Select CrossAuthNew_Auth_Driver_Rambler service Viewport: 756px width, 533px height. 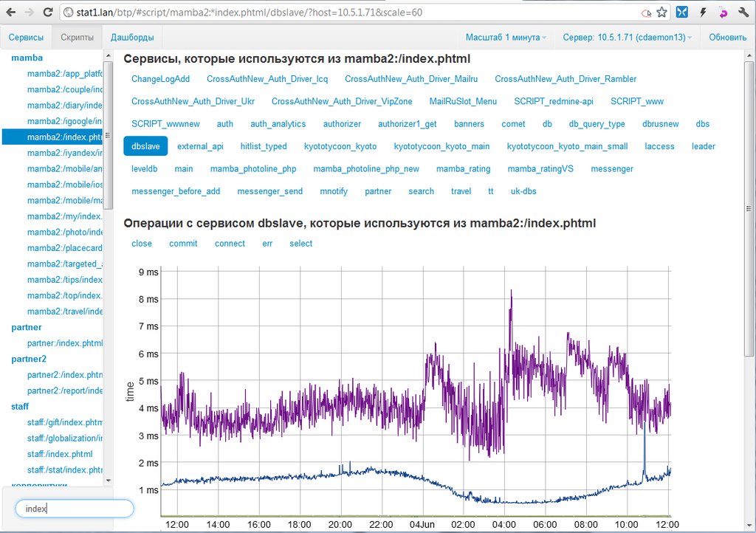tap(566, 79)
